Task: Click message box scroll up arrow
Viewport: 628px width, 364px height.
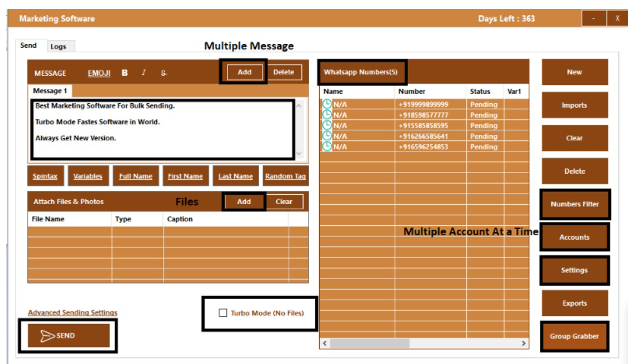Action: click(298, 105)
